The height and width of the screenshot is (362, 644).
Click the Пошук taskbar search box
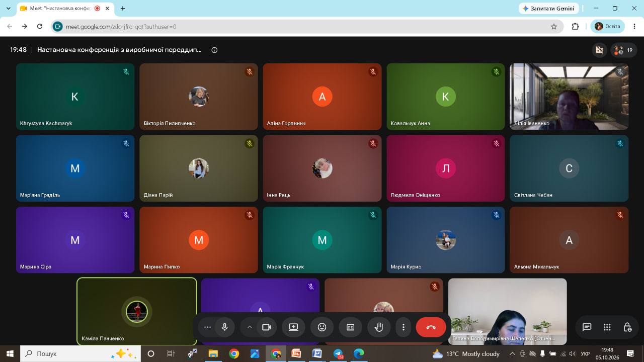[x=80, y=353]
